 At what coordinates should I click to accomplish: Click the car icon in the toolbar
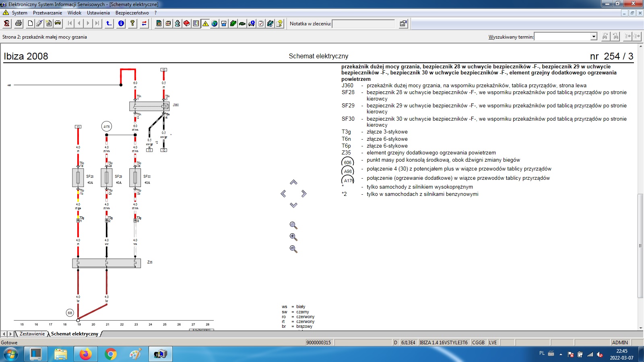(x=58, y=23)
